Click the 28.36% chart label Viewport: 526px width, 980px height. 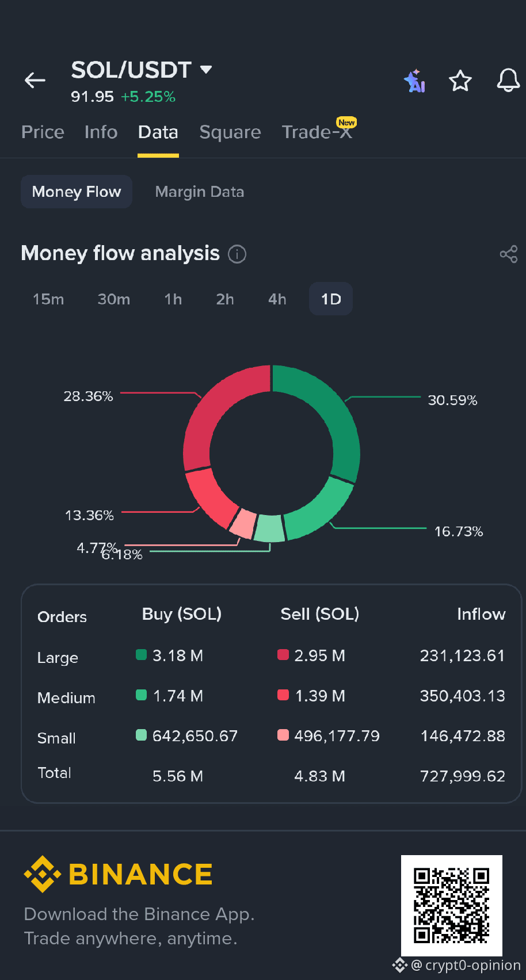[88, 396]
